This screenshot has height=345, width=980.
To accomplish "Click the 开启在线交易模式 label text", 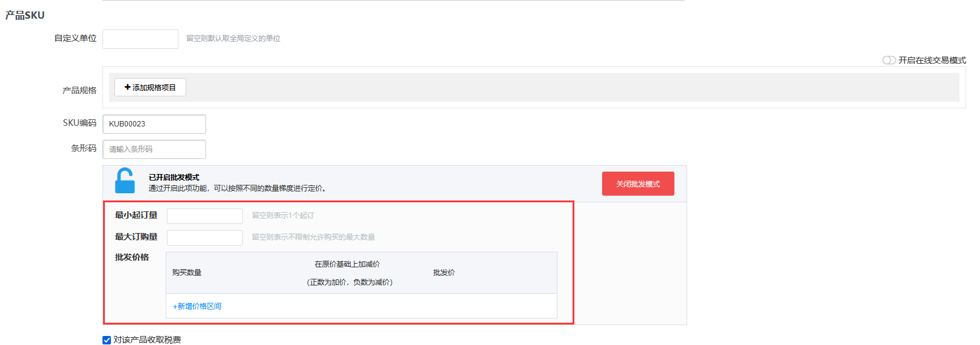I will click(x=932, y=60).
